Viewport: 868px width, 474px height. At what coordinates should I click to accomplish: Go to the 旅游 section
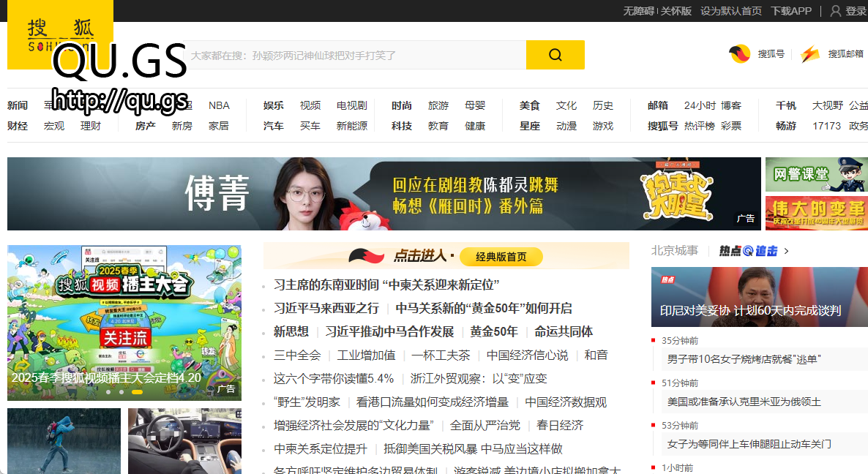[x=438, y=105]
